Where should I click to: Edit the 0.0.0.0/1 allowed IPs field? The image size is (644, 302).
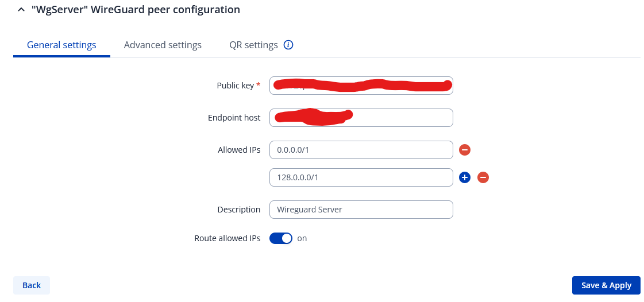[361, 150]
